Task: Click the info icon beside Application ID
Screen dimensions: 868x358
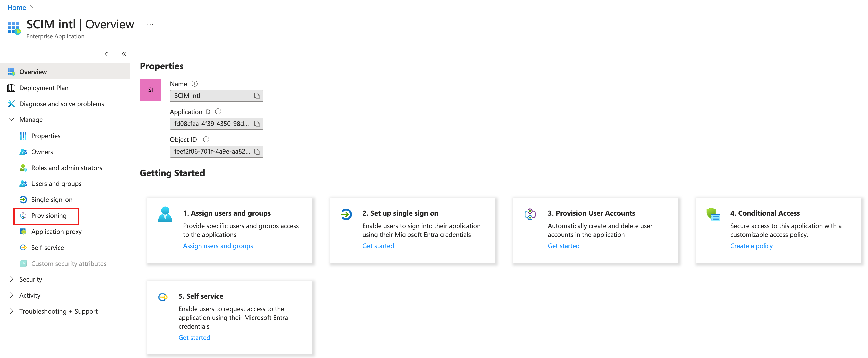Action: (x=218, y=112)
